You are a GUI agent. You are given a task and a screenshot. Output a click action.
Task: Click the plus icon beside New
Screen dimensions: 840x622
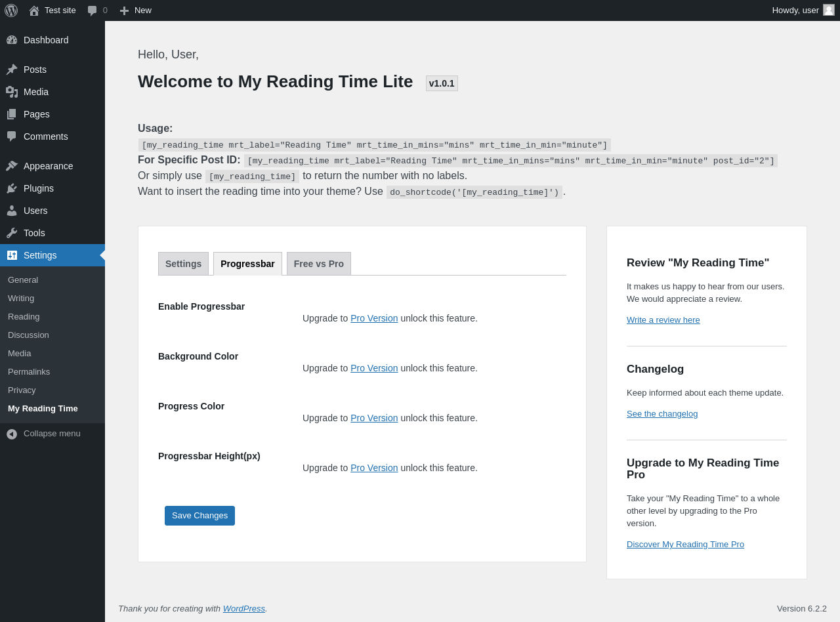coord(124,10)
